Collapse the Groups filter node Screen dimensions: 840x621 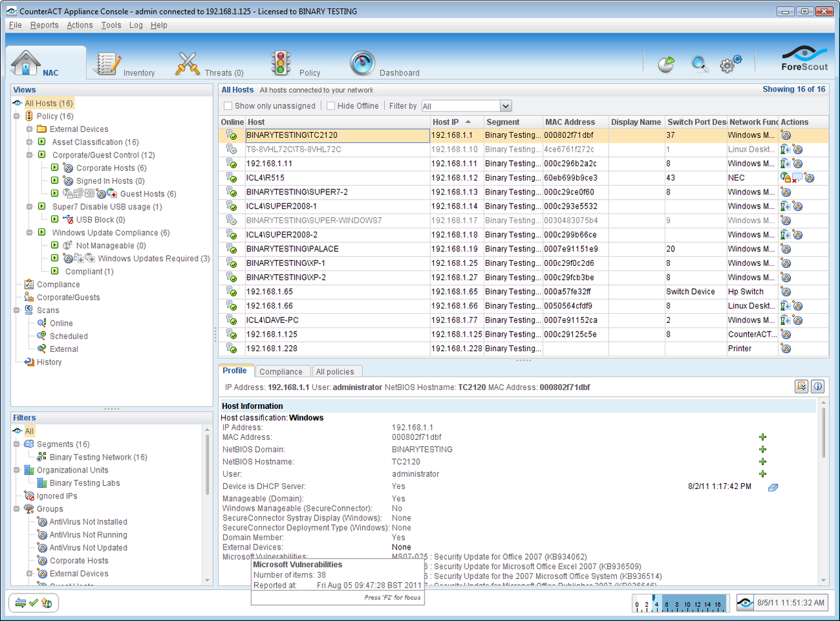tap(16, 509)
